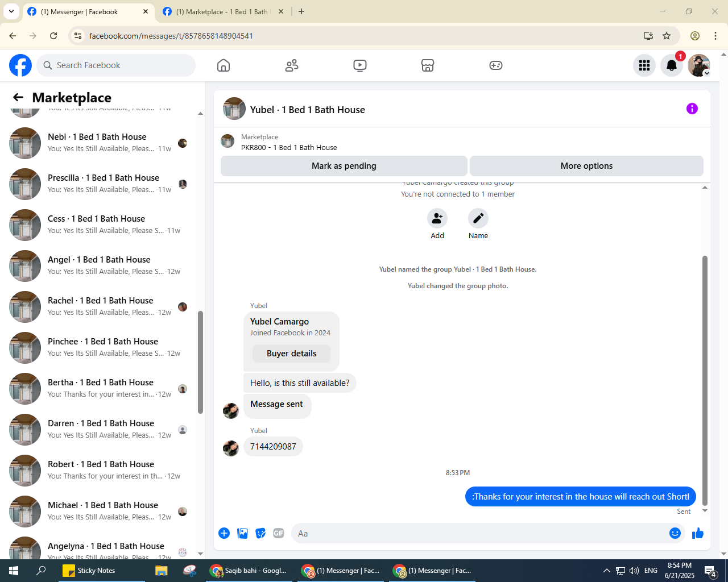
Task: Choose a sticker icon
Action: pyautogui.click(x=260, y=533)
